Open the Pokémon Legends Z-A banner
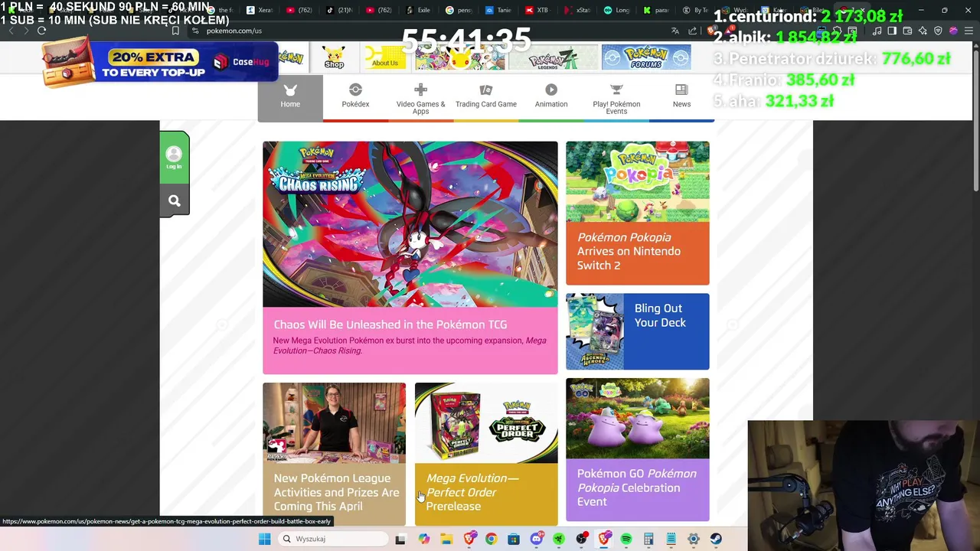The image size is (980, 551). click(x=553, y=57)
